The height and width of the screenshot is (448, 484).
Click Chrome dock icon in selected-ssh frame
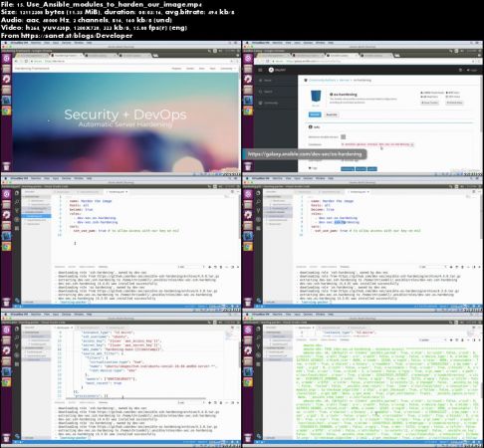click(248, 246)
